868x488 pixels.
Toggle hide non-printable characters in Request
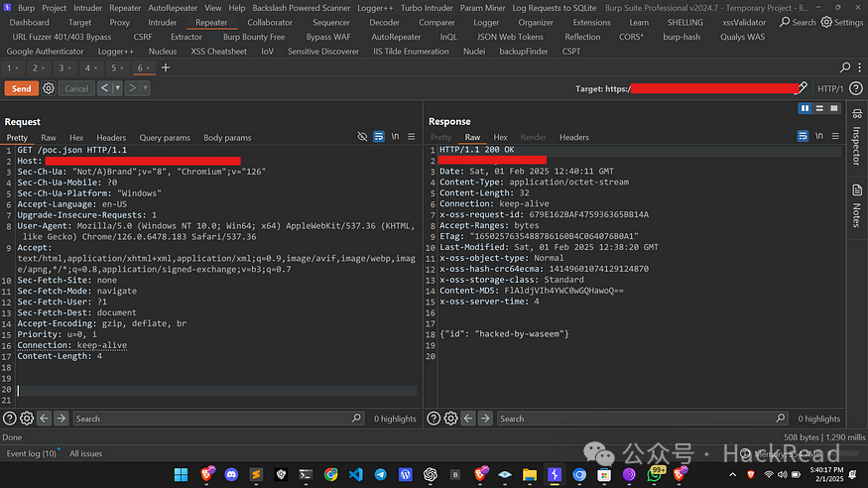tap(363, 136)
